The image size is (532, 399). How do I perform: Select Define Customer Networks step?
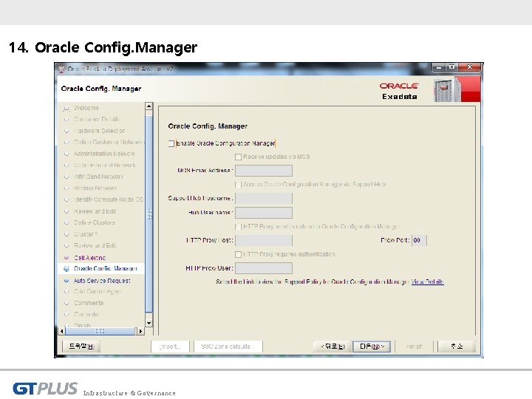109,142
